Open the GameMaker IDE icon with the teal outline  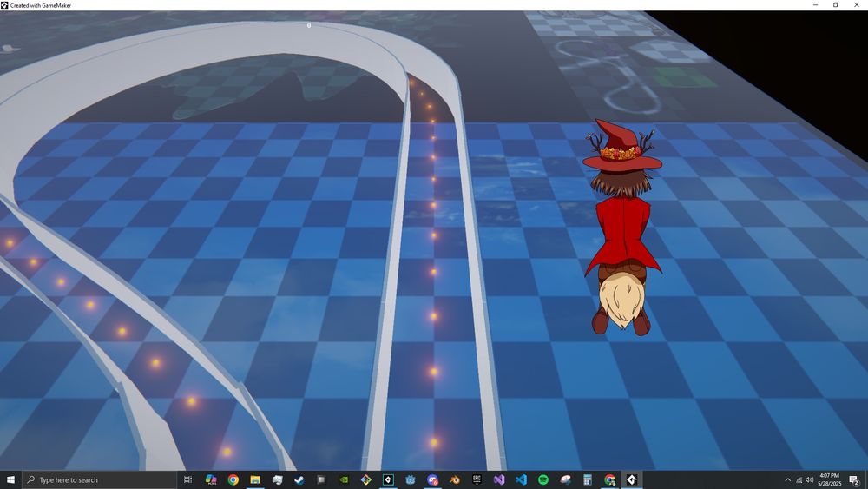tap(388, 479)
